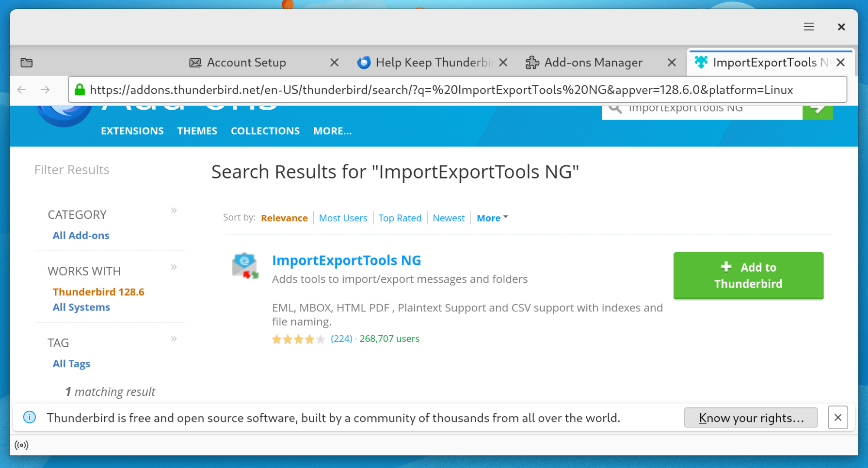The width and height of the screenshot is (868, 468).
Task: Sort results by Most Users
Action: [343, 218]
